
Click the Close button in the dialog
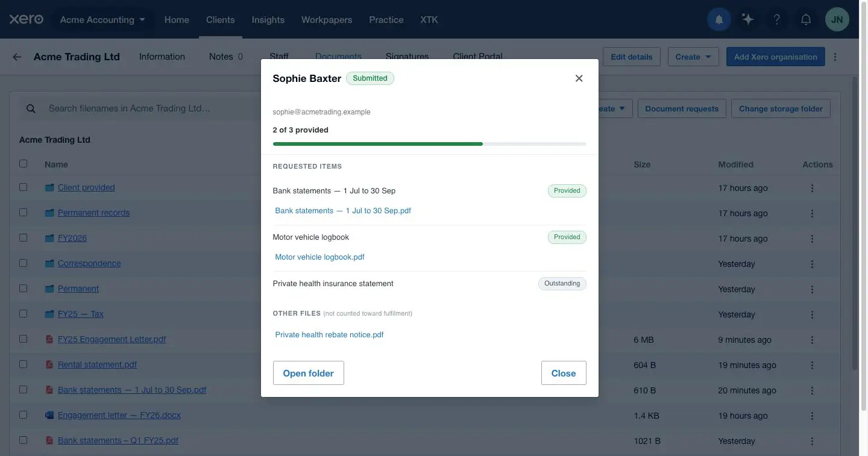[x=564, y=373]
